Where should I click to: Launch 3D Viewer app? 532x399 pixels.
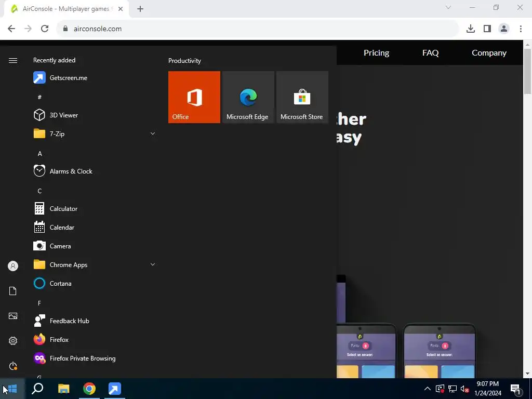click(x=95, y=115)
